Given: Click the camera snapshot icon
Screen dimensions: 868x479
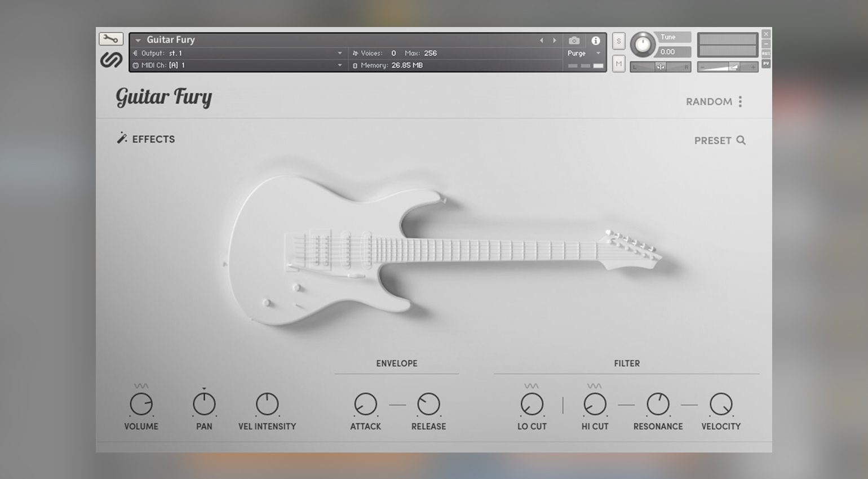Looking at the screenshot, I should point(574,41).
